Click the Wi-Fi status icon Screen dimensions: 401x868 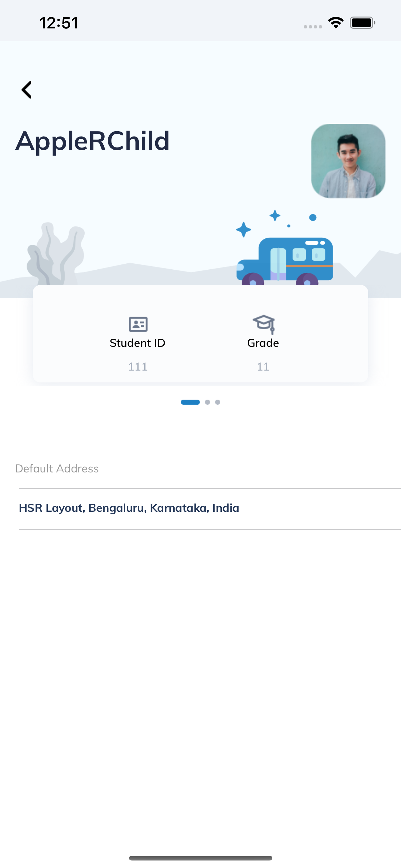click(336, 23)
